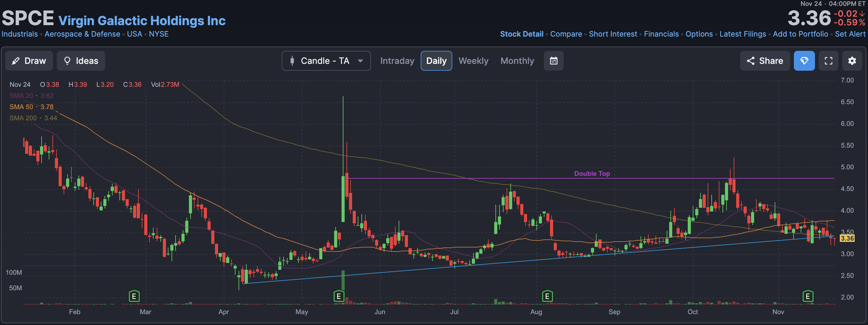
Task: Click the earnings marker in mid May
Action: 339,296
